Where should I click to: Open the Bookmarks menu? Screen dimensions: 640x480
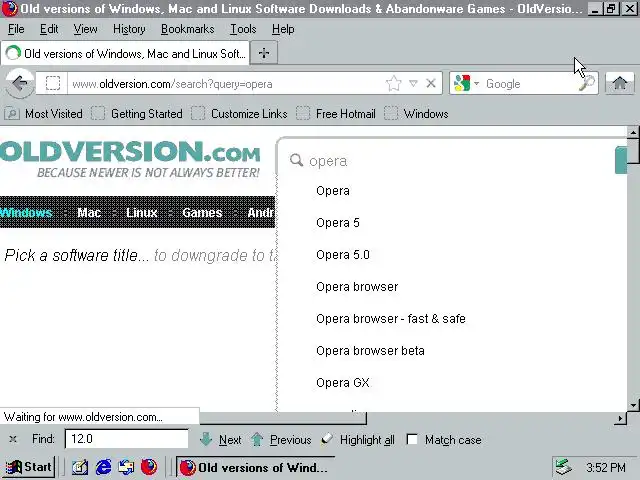point(187,29)
